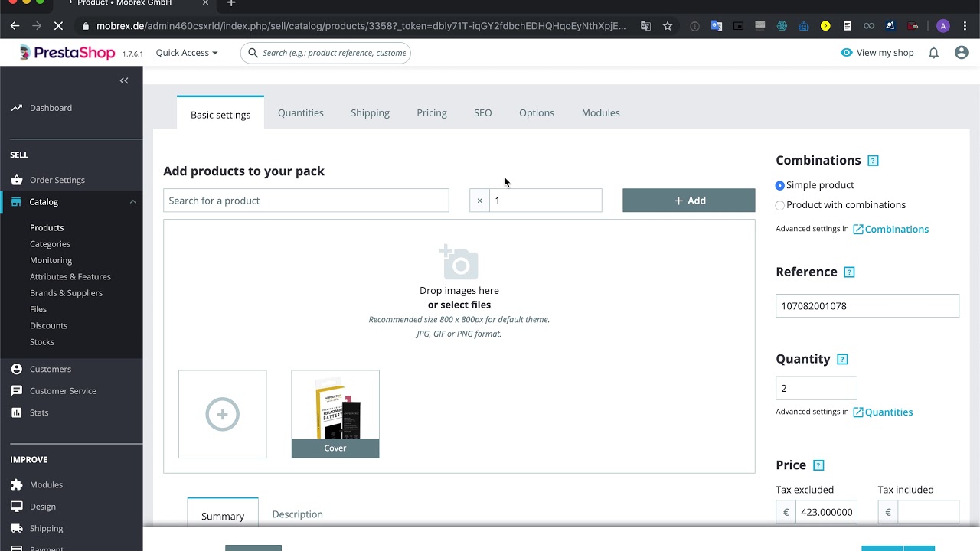Switch to the Modules product tab
The width and height of the screenshot is (980, 551).
click(x=601, y=112)
